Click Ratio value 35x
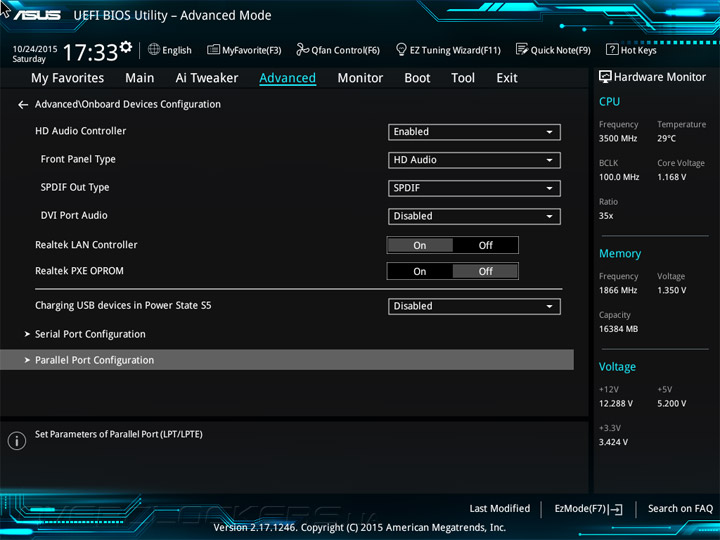720x540 pixels. tap(606, 215)
